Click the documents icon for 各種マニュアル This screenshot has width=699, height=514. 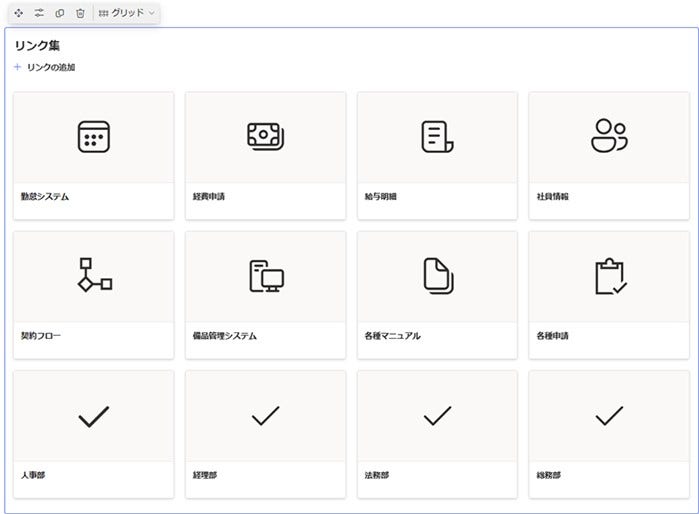point(438,275)
